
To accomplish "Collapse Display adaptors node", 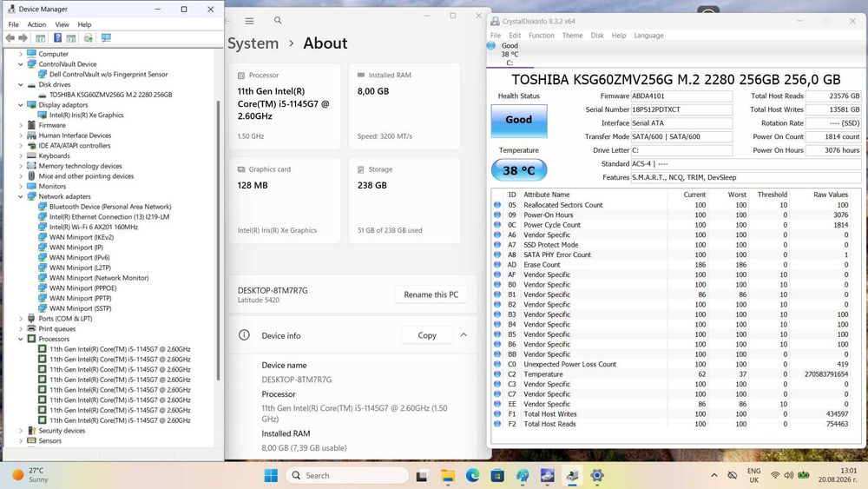I will tap(21, 105).
